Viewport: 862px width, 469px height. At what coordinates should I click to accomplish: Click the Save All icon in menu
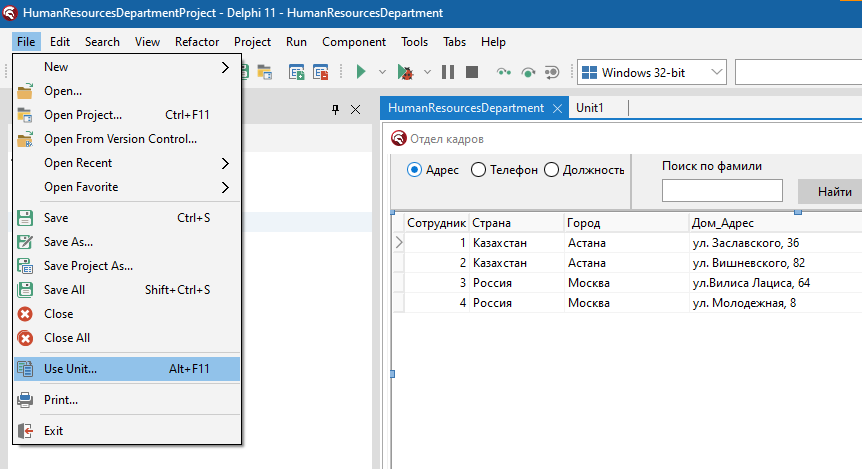(x=25, y=290)
